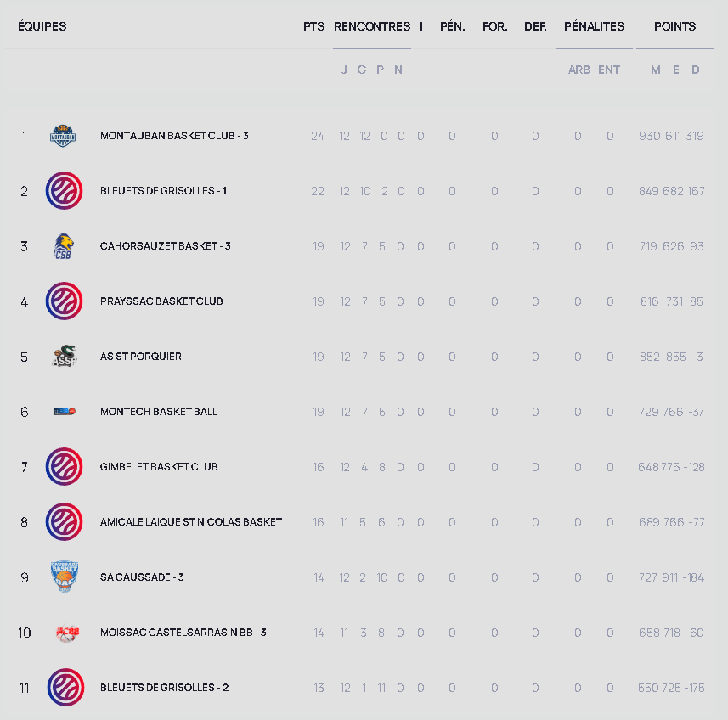Select the SA Caussade - 3 team name
Screen dimensions: 728x720
pos(142,577)
